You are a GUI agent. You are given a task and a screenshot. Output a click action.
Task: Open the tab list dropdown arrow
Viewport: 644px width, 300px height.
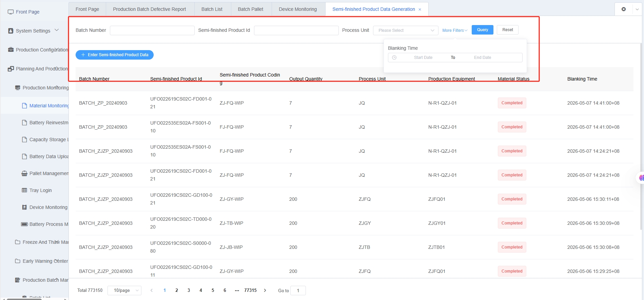(637, 9)
